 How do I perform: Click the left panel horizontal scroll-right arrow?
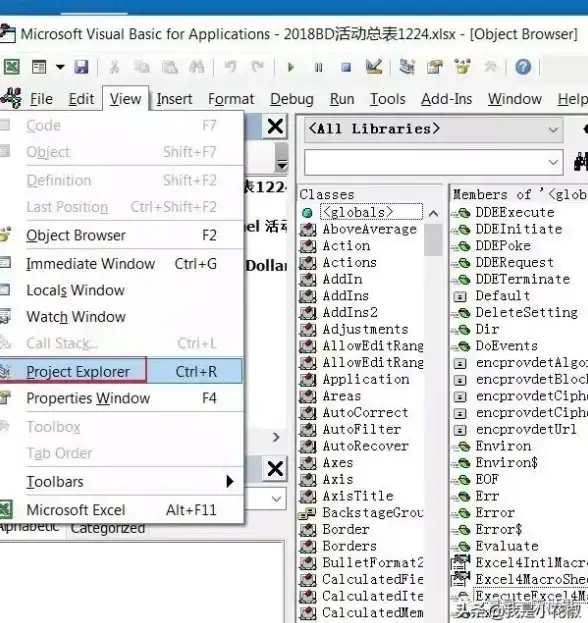coord(277,437)
